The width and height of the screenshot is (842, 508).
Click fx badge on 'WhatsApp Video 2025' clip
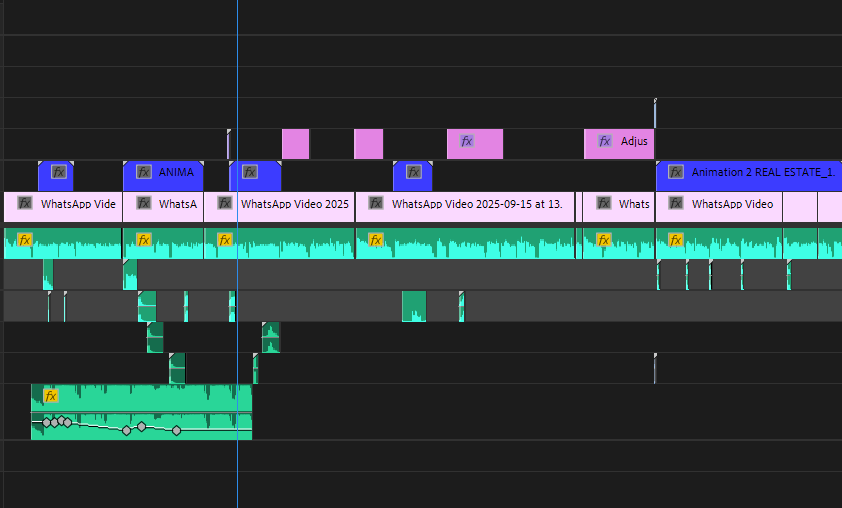[x=224, y=203]
